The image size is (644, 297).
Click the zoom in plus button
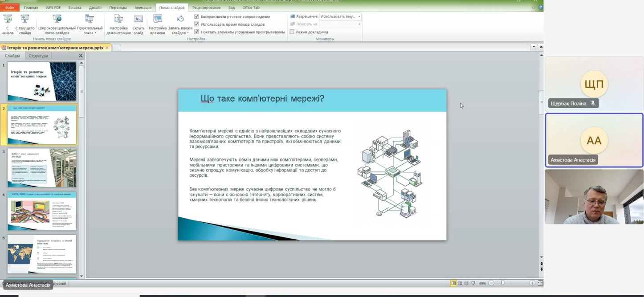click(532, 283)
